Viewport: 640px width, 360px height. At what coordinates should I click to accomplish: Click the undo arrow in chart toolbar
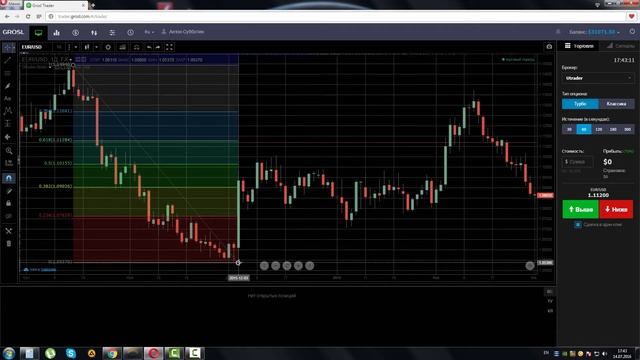(149, 47)
